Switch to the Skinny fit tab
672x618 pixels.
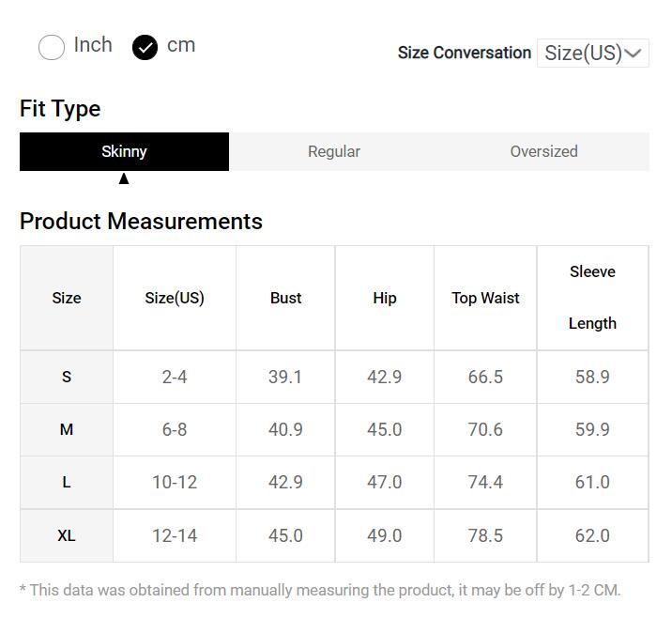pyautogui.click(x=124, y=151)
